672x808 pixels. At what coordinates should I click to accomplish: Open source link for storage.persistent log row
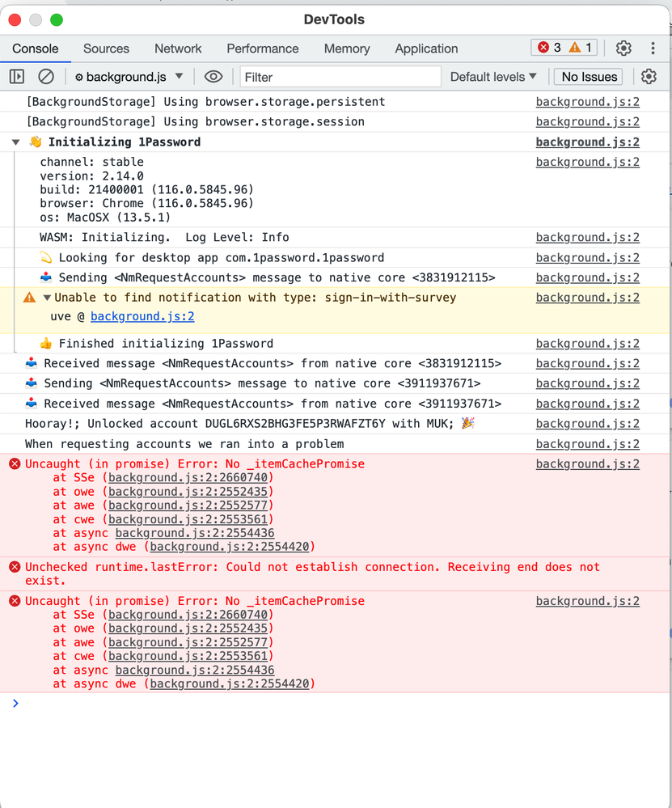[x=587, y=102]
